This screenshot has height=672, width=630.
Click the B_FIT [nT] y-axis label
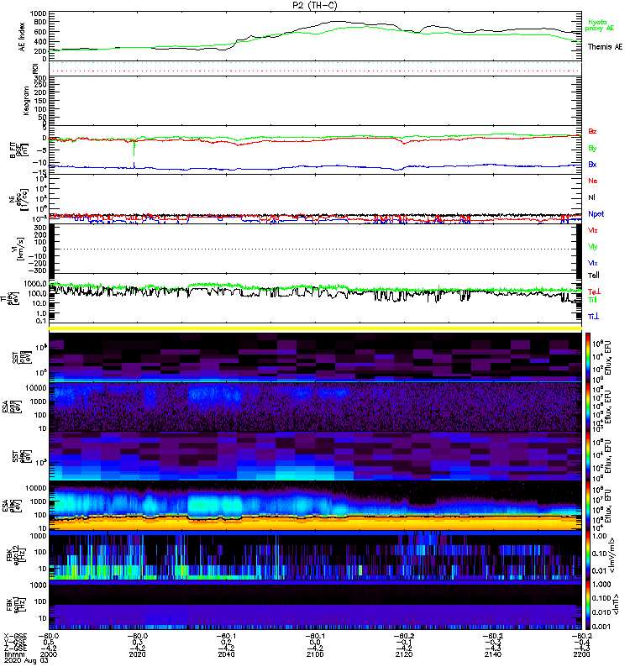coord(18,150)
